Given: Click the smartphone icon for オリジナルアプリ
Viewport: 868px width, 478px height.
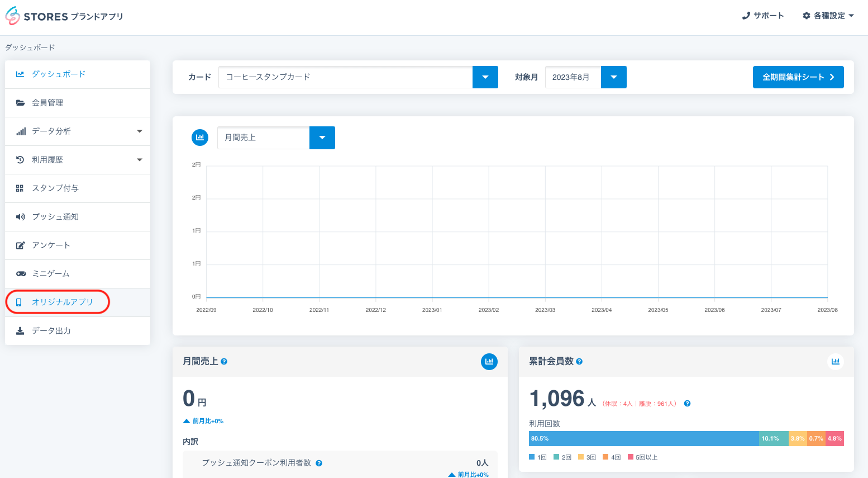Looking at the screenshot, I should tap(18, 302).
